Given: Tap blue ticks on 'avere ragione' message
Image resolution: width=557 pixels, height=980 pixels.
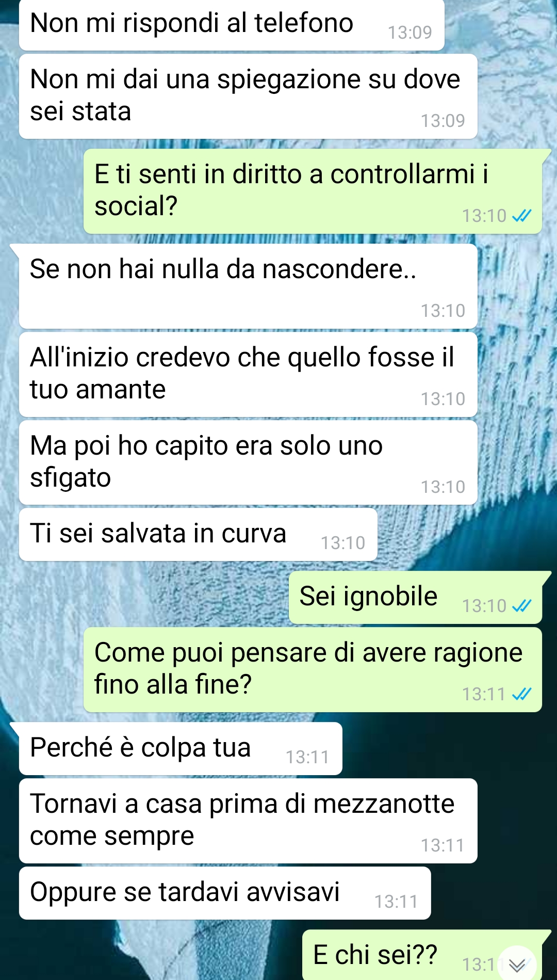Looking at the screenshot, I should (x=521, y=695).
